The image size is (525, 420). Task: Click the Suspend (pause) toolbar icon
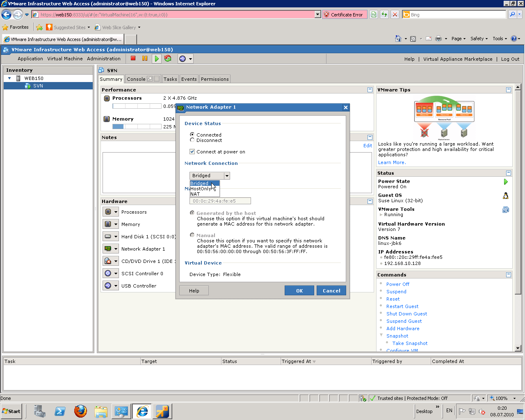click(x=145, y=58)
